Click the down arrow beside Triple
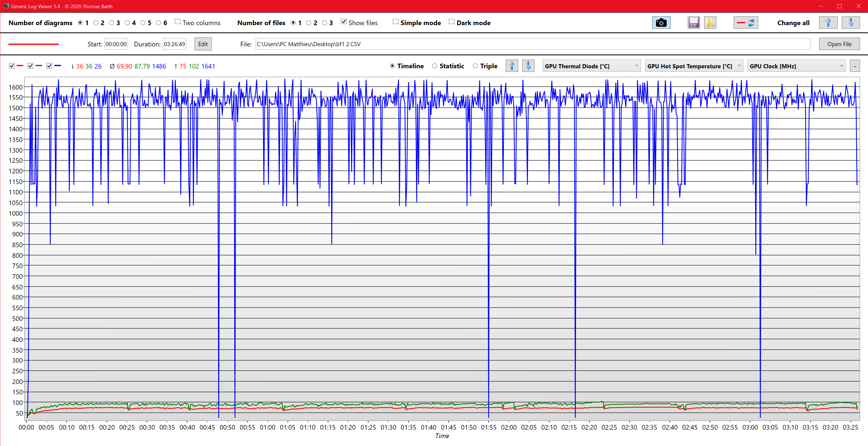 [528, 66]
